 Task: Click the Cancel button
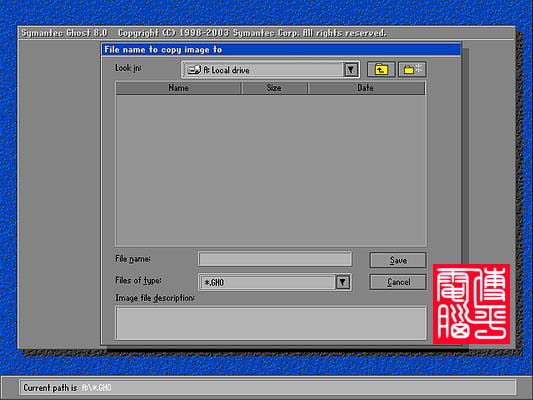pyautogui.click(x=398, y=282)
